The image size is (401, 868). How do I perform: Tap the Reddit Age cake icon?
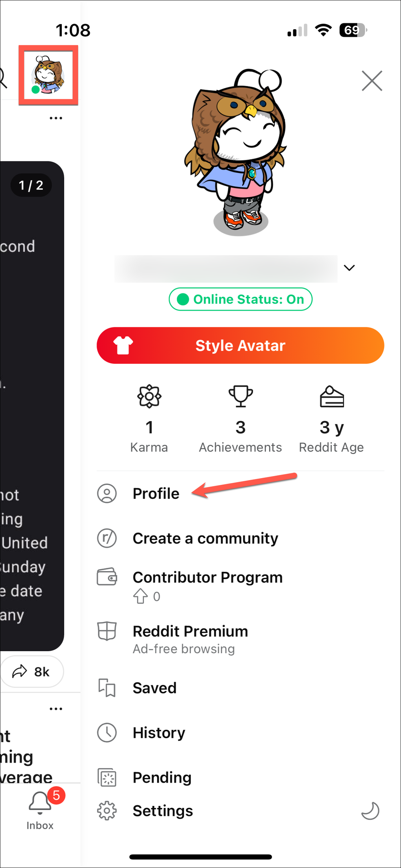tap(332, 397)
